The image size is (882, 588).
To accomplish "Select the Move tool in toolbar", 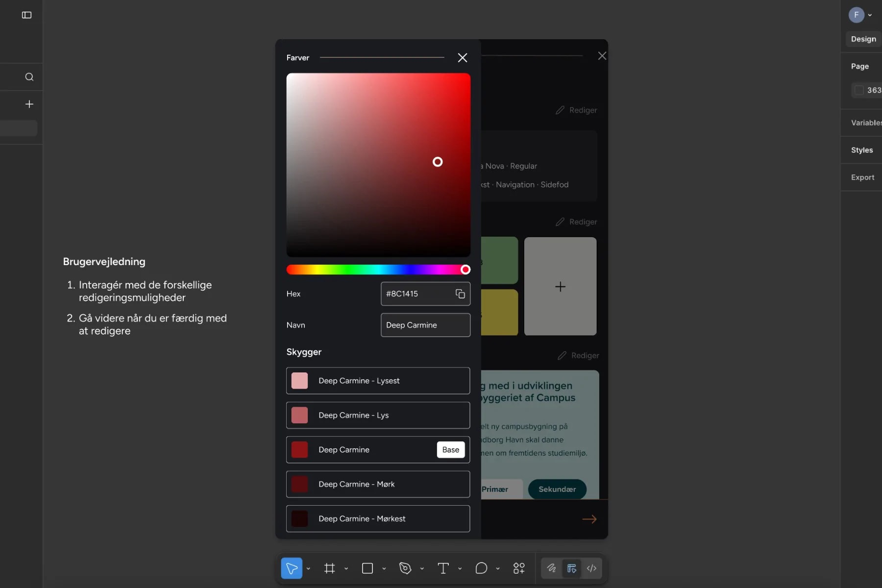I will pyautogui.click(x=292, y=568).
